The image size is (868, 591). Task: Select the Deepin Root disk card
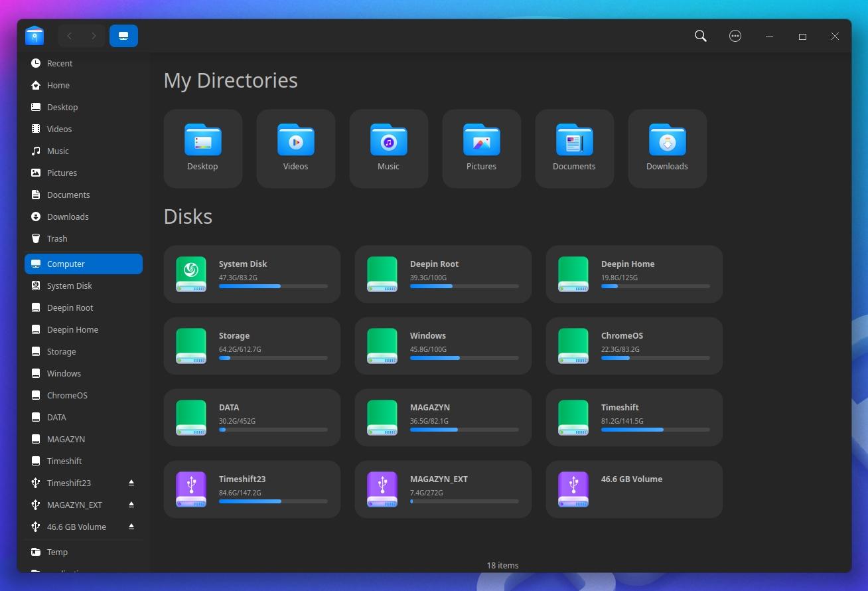tap(443, 274)
